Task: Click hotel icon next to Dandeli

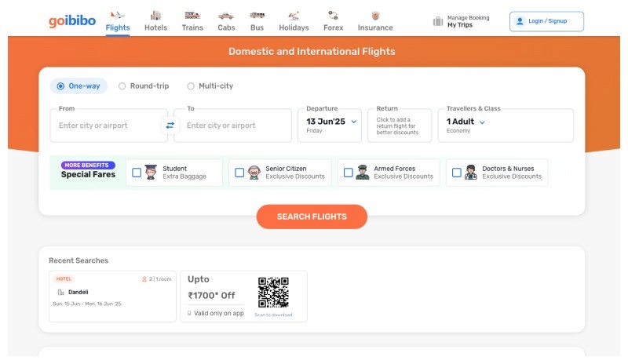Action: [61, 293]
